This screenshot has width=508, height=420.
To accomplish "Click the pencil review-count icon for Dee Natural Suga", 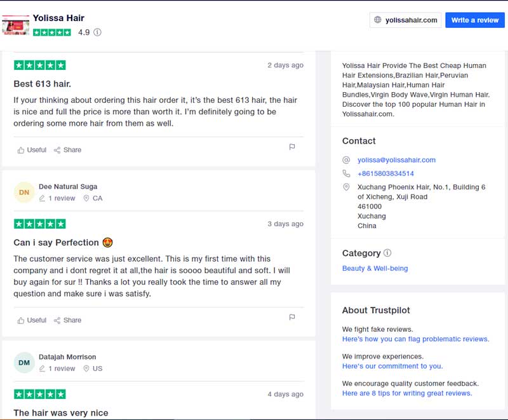I will pyautogui.click(x=42, y=198).
